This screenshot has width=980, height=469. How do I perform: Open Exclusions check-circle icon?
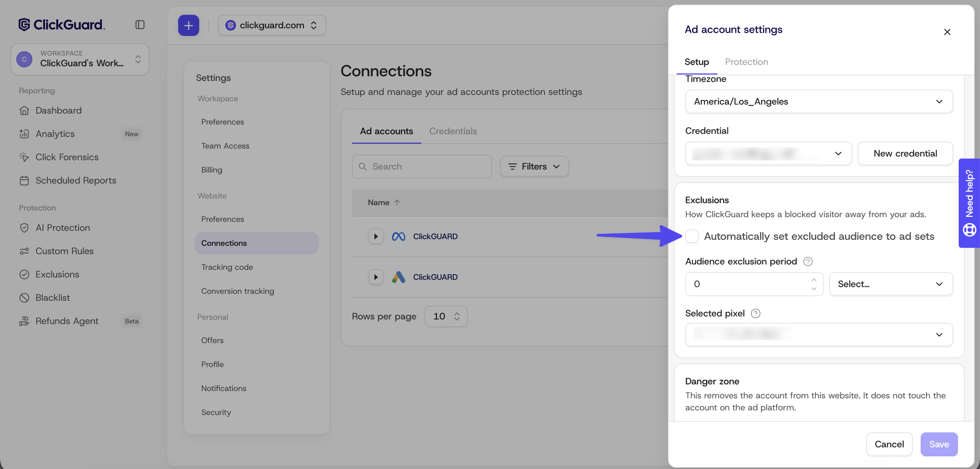pos(24,274)
